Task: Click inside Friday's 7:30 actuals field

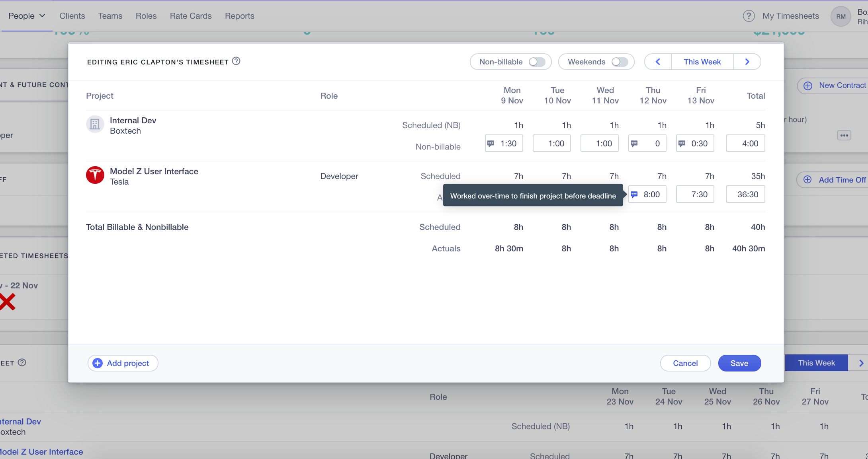Action: pyautogui.click(x=695, y=194)
